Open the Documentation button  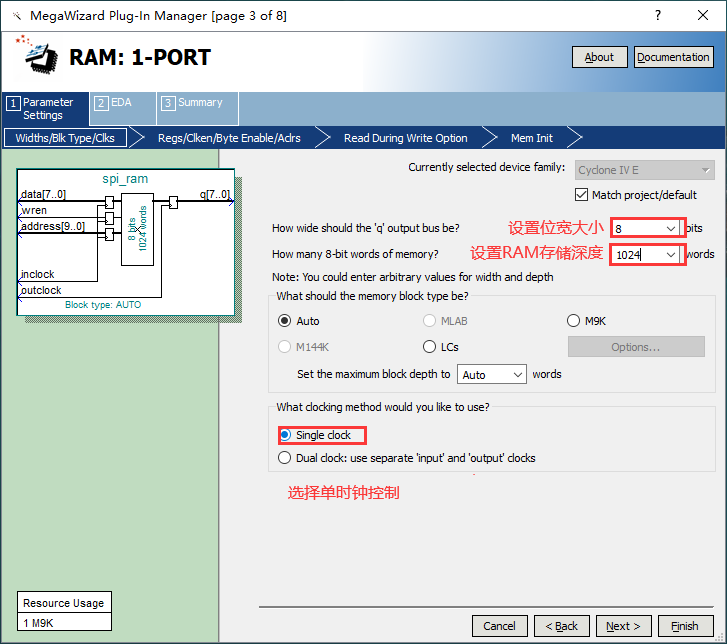673,57
